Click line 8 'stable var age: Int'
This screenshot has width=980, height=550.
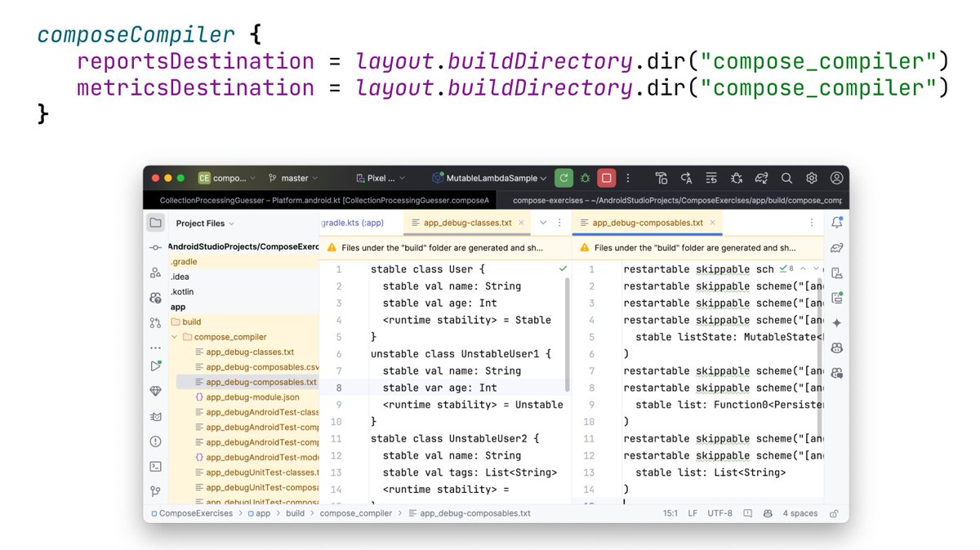pyautogui.click(x=439, y=388)
